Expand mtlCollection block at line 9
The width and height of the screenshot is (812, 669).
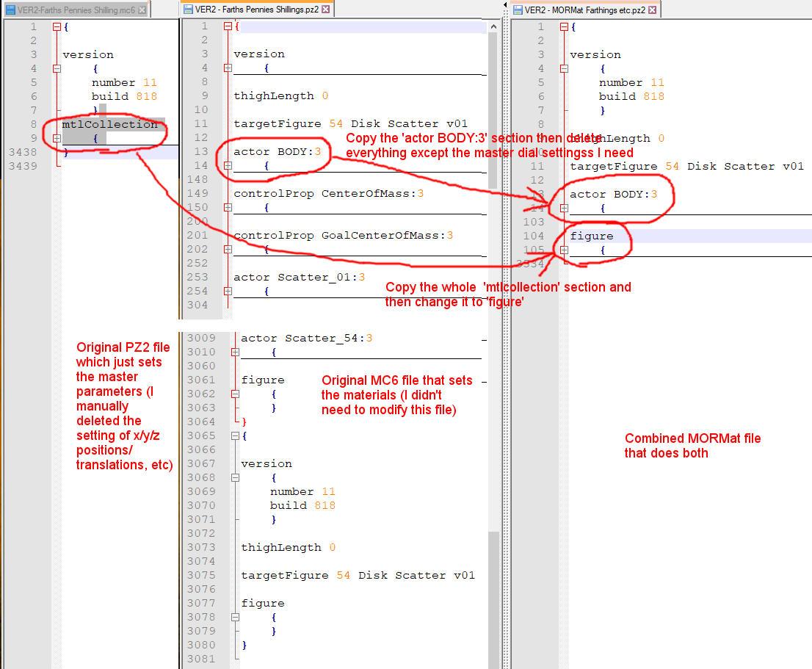(x=57, y=138)
